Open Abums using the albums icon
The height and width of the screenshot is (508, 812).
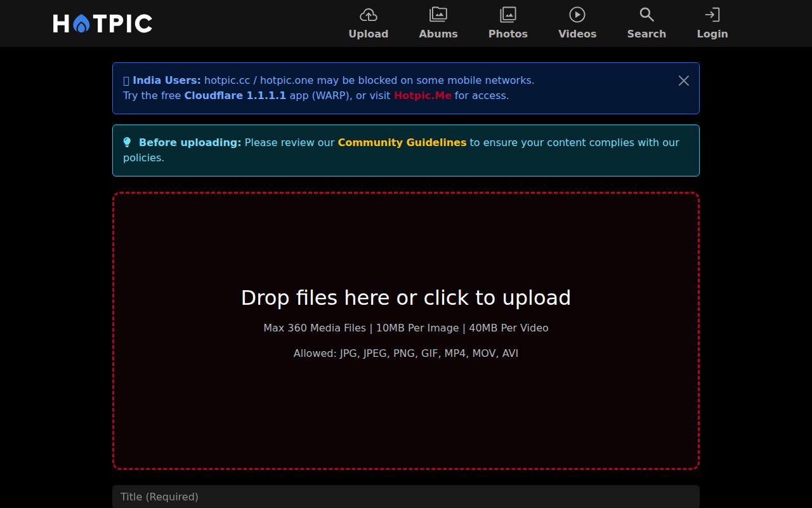438,14
